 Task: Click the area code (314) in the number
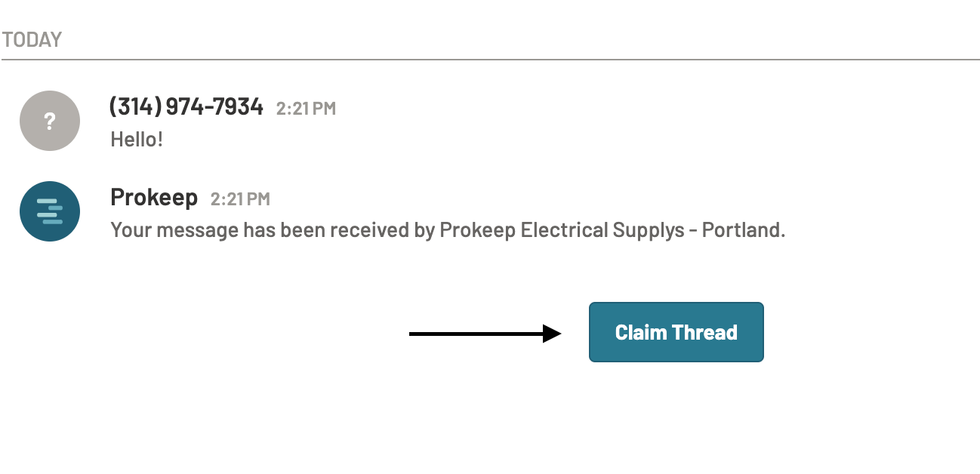coord(135,107)
